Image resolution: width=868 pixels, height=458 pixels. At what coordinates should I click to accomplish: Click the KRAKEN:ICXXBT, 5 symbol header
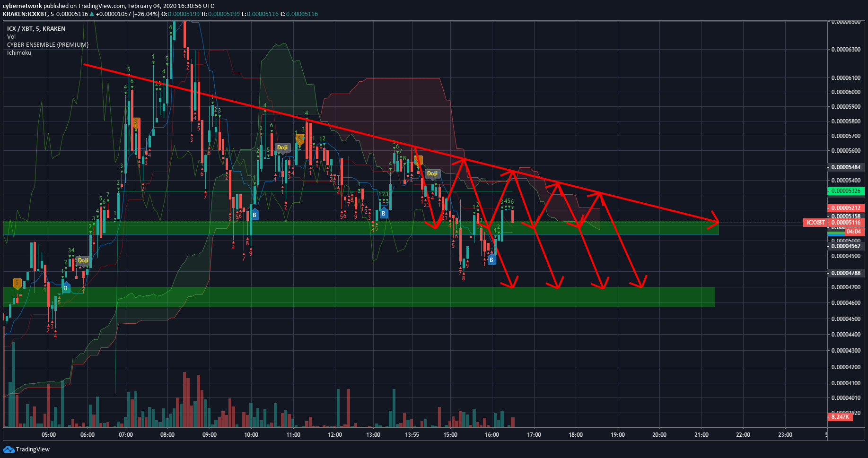tap(28, 14)
